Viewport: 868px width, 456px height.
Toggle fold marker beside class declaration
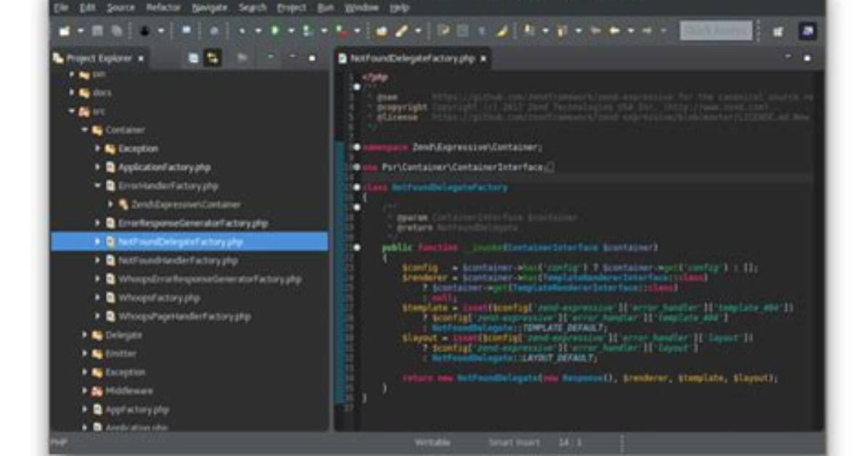(x=357, y=187)
